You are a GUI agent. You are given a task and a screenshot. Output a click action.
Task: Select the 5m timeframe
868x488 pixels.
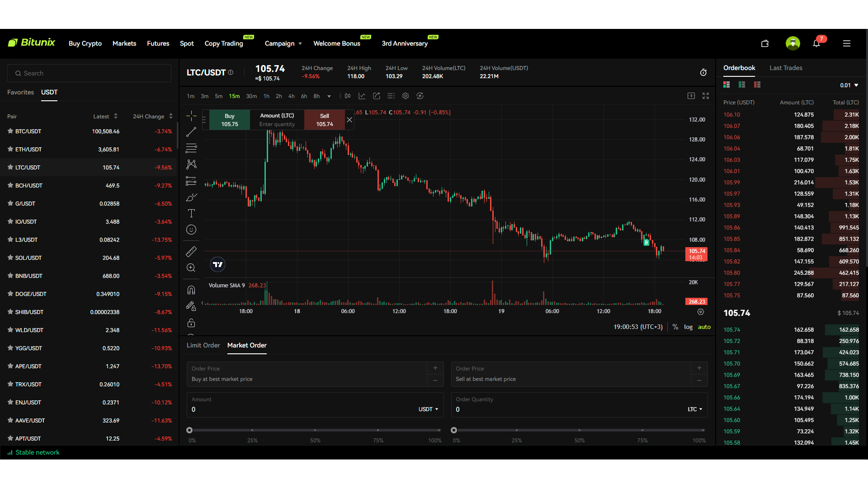[x=219, y=96]
